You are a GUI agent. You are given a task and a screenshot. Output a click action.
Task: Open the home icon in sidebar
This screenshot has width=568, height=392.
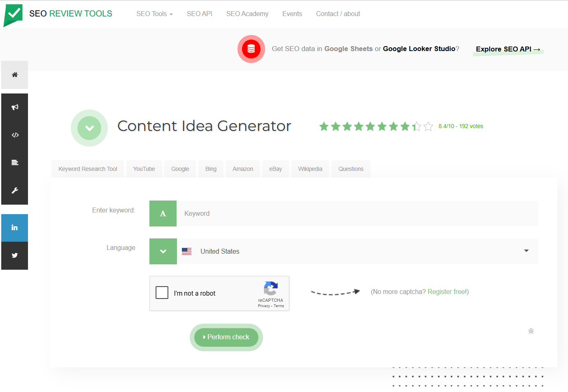pos(15,75)
